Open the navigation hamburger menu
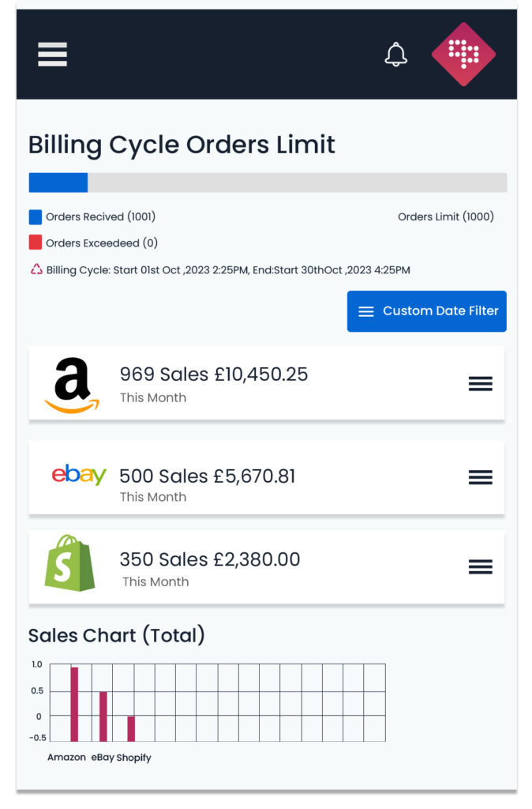The image size is (532, 809). tap(52, 55)
